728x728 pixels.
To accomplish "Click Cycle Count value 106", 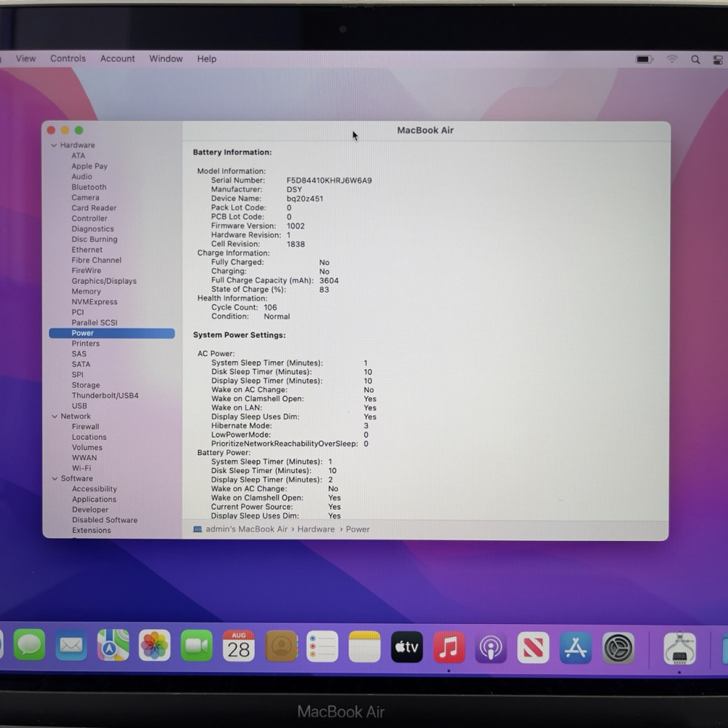I will [270, 307].
